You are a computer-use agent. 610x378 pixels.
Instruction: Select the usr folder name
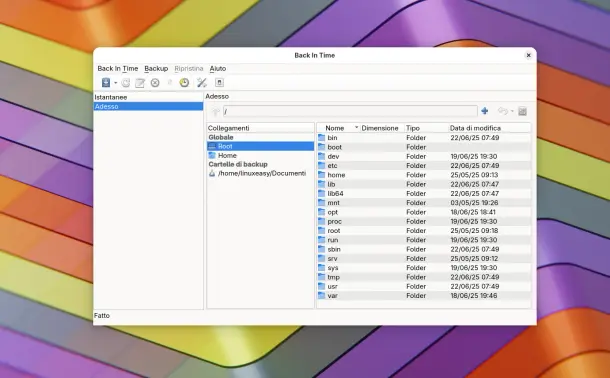pos(332,286)
